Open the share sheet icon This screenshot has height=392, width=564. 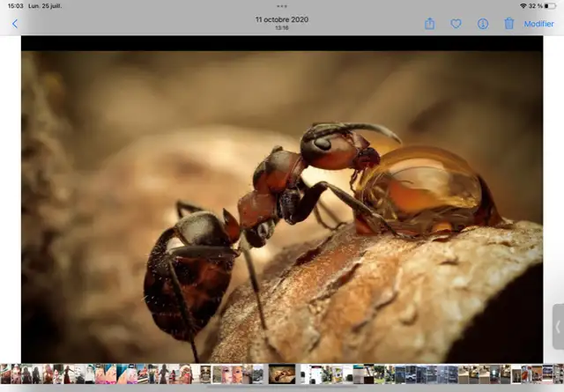[x=429, y=24]
